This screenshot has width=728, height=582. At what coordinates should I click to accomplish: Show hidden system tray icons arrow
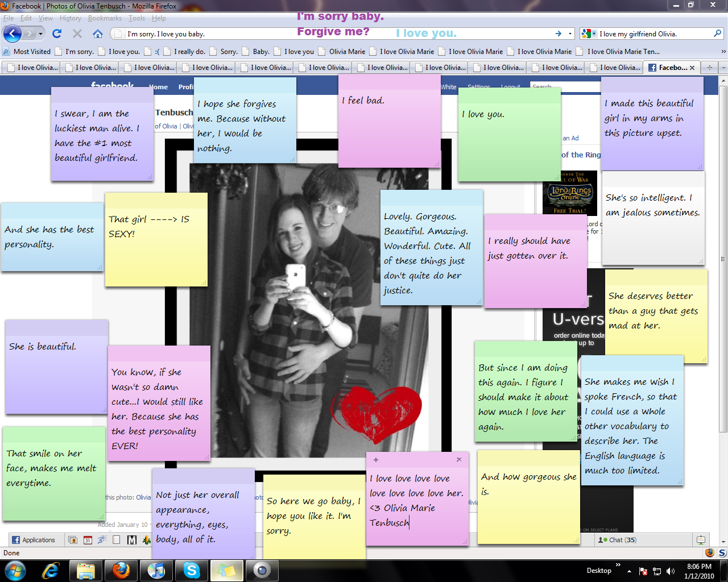(x=629, y=571)
